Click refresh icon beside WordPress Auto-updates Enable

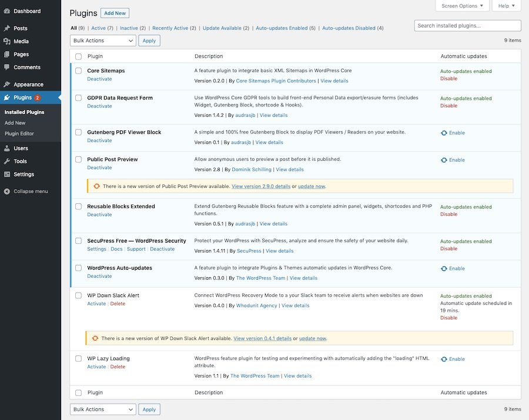click(x=444, y=268)
